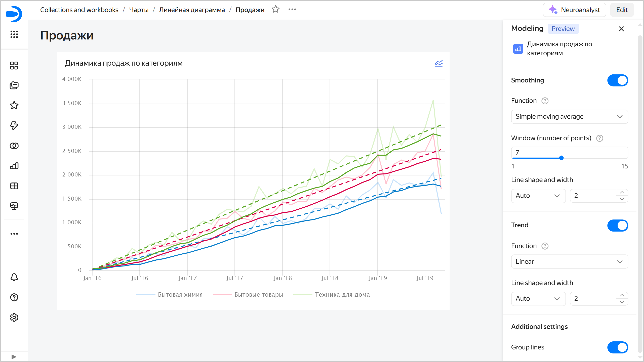Open dashboards icon in left sidebar
The width and height of the screenshot is (644, 362).
tap(14, 66)
